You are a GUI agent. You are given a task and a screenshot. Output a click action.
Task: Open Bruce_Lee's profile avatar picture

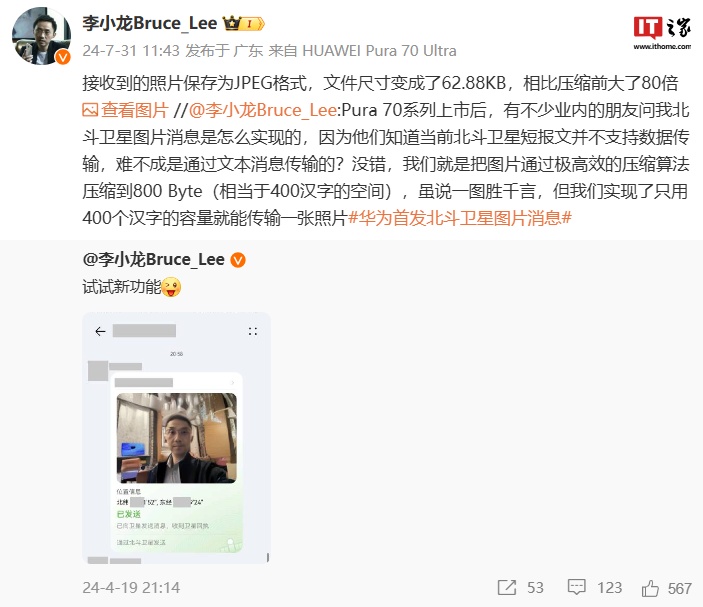[x=41, y=36]
